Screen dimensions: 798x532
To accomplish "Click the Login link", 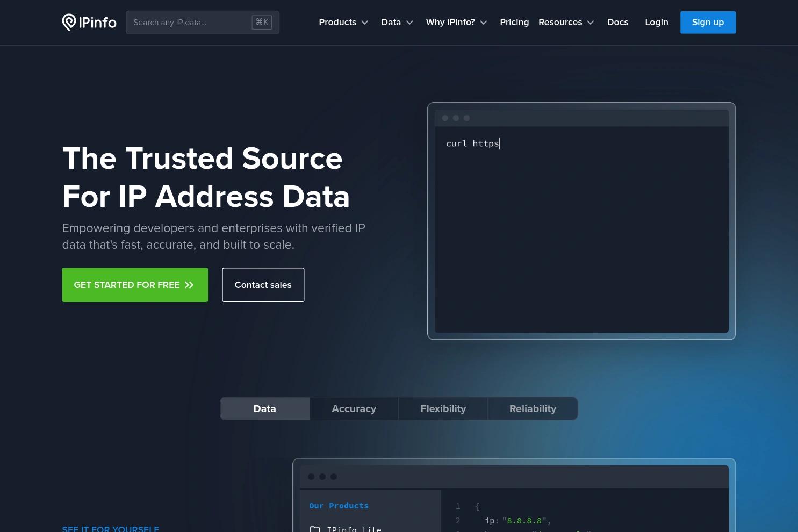I will click(657, 22).
